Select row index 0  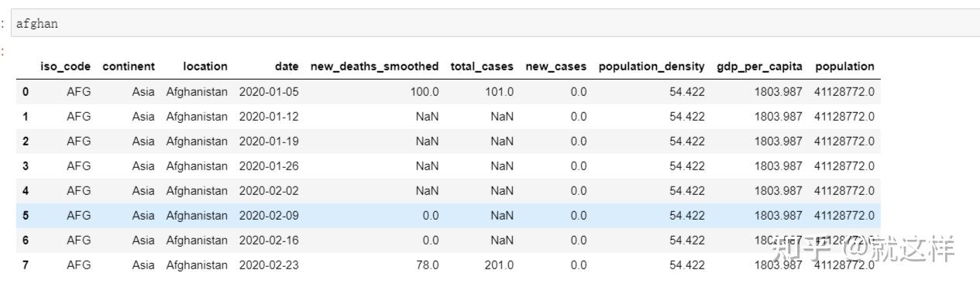26,92
